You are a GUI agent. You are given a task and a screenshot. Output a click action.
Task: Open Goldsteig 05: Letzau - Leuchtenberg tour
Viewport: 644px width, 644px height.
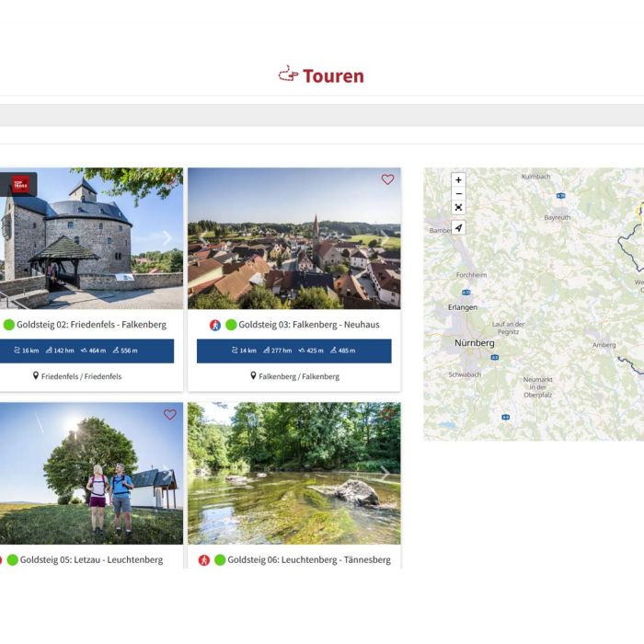click(91, 559)
